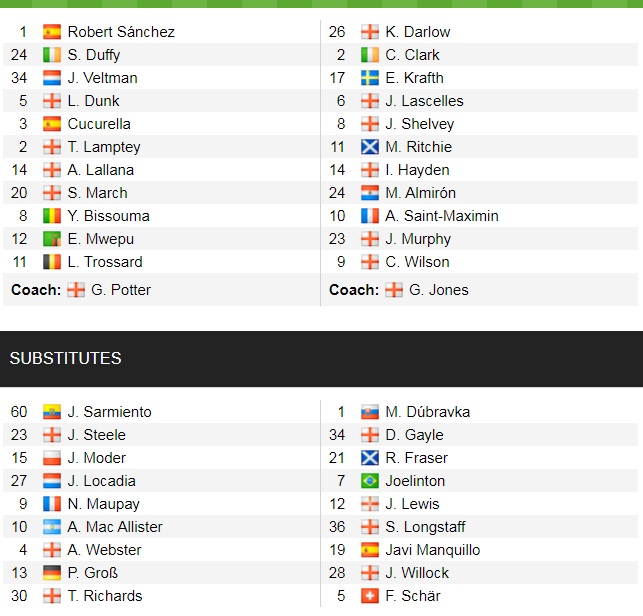Viewport: 643px width, 616px height.
Task: Click the Argentina flag beside A. Mac Allister
Action: [x=52, y=527]
